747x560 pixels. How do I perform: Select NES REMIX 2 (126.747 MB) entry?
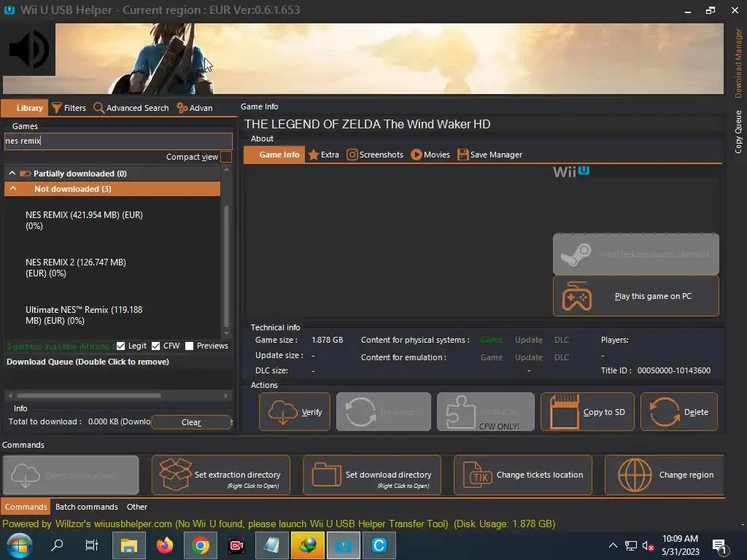(76, 268)
